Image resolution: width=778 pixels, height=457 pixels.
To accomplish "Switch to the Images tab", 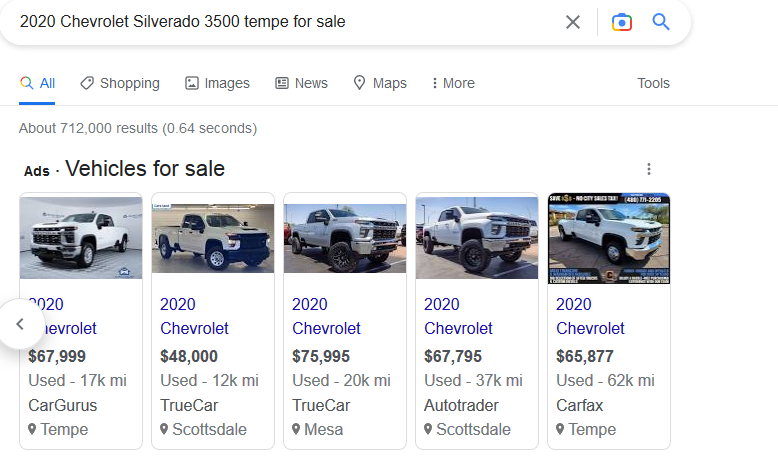I will [217, 83].
